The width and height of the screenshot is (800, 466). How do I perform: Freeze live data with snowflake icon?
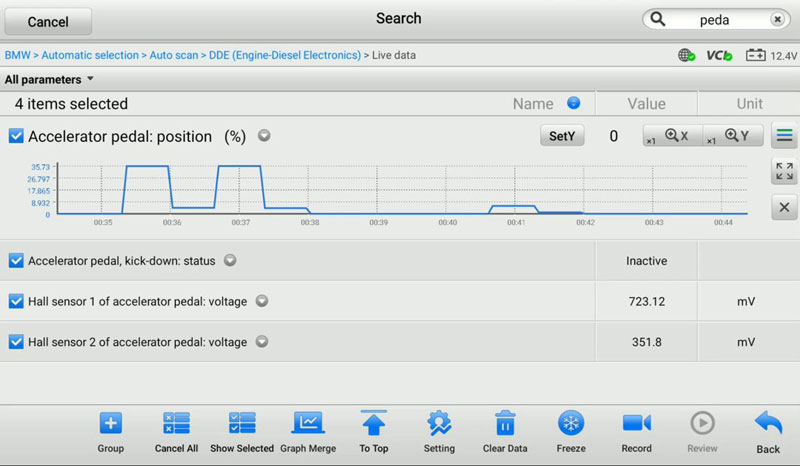pos(571,424)
